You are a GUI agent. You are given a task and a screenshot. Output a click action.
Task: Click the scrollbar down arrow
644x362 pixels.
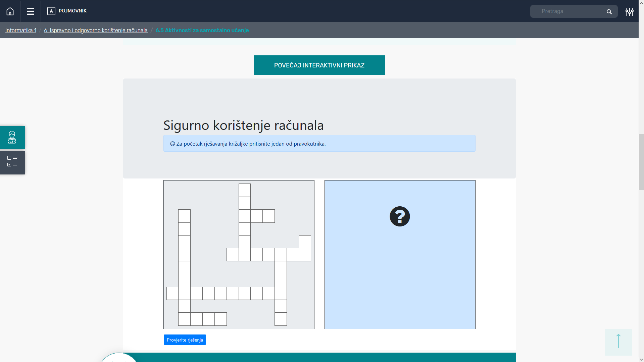pos(641,359)
